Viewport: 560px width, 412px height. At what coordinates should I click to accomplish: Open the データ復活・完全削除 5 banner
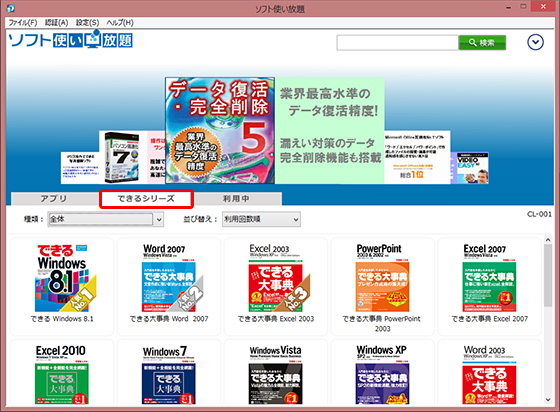point(220,131)
